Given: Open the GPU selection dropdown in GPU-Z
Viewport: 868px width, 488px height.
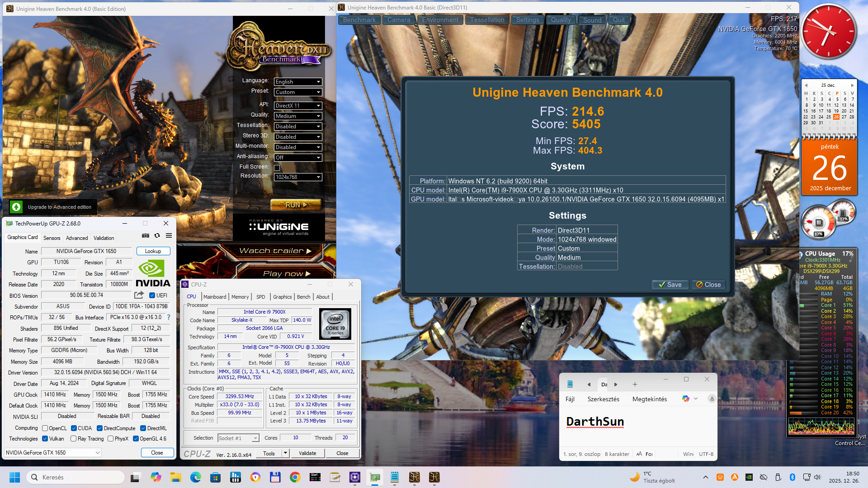Looking at the screenshot, I should 53,452.
